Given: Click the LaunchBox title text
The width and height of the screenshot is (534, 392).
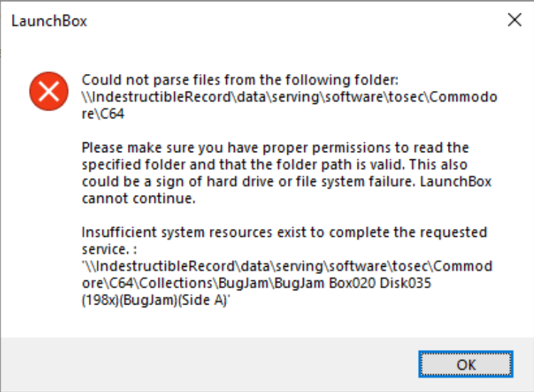Looking at the screenshot, I should pyautogui.click(x=49, y=21).
